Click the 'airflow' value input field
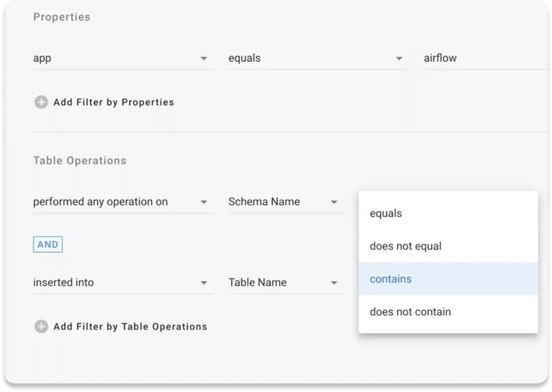The width and height of the screenshot is (552, 392). [x=479, y=59]
